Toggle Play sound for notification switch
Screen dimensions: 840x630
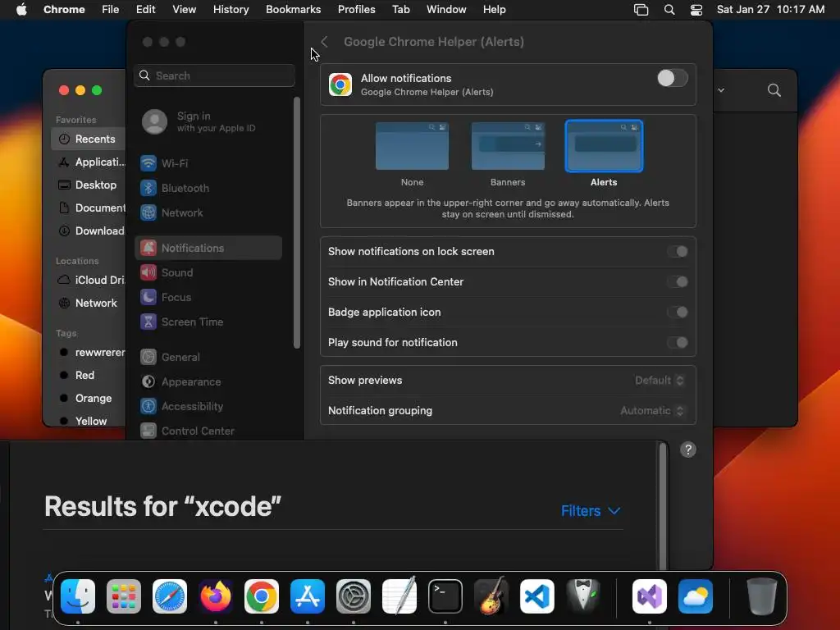pyautogui.click(x=678, y=343)
